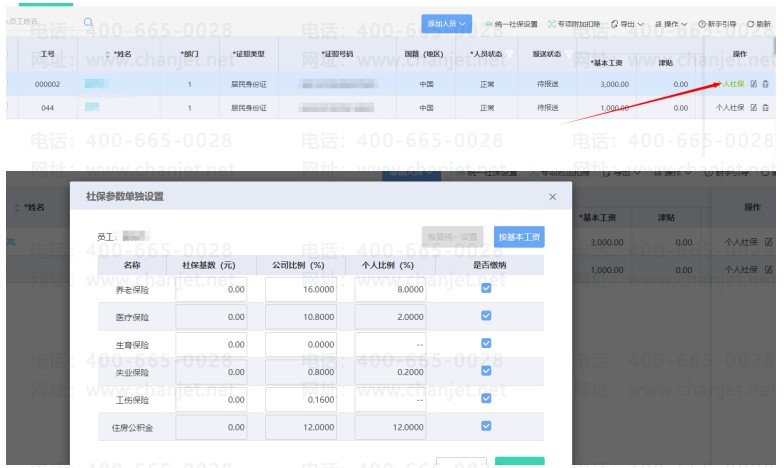Filter by 人员状态 funnel icon
Viewport: 784px width, 468px height.
(x=509, y=54)
